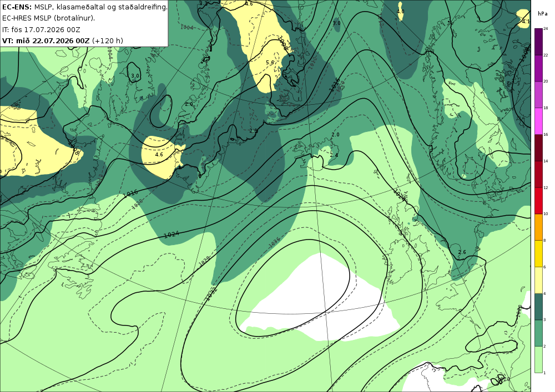Pick the dark red 12–14 hPa legend swatch

tap(538, 174)
